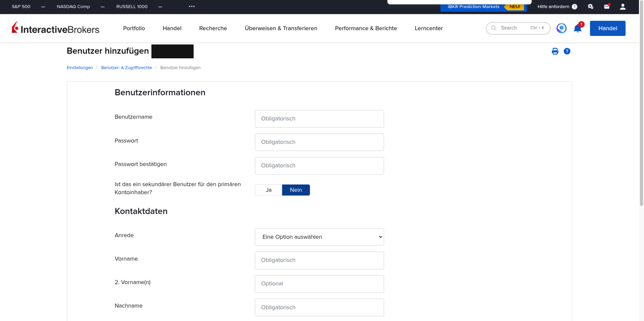Screen dimensions: 644x321
Task: Open page help blue question mark icon
Action: tap(567, 51)
